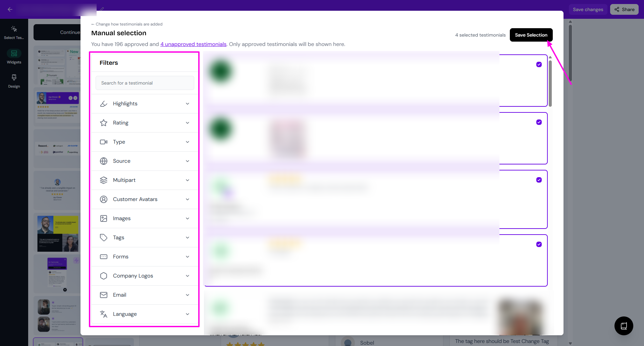Deselect the fourth testimonial checkbox

pyautogui.click(x=539, y=244)
